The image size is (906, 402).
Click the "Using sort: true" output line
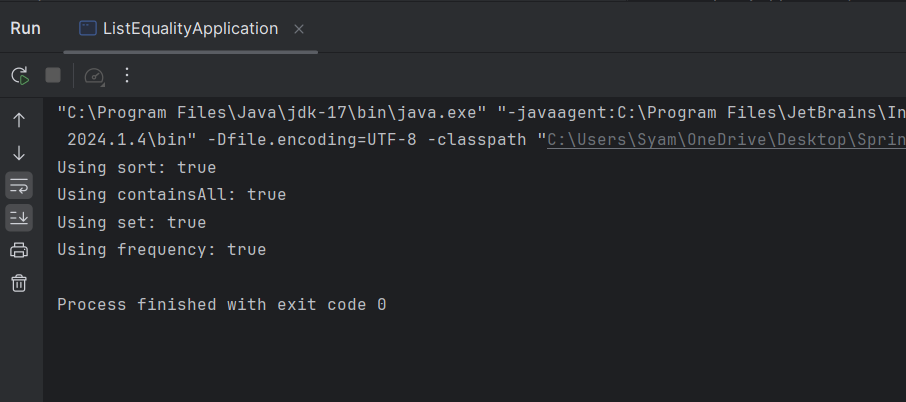(136, 167)
